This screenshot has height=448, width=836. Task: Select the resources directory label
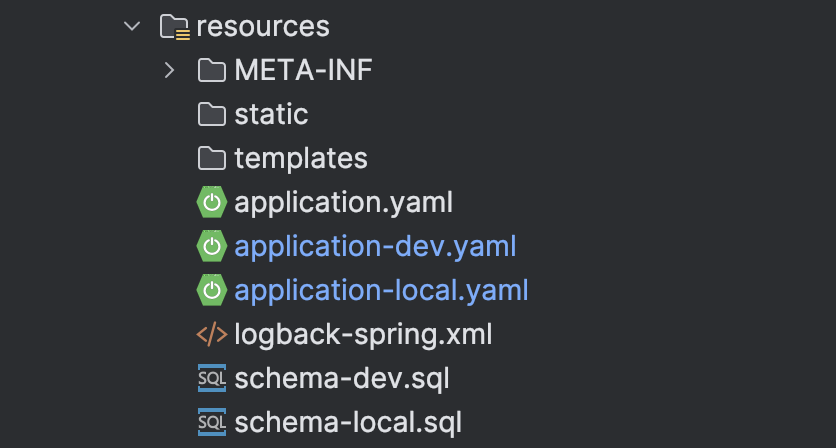262,26
